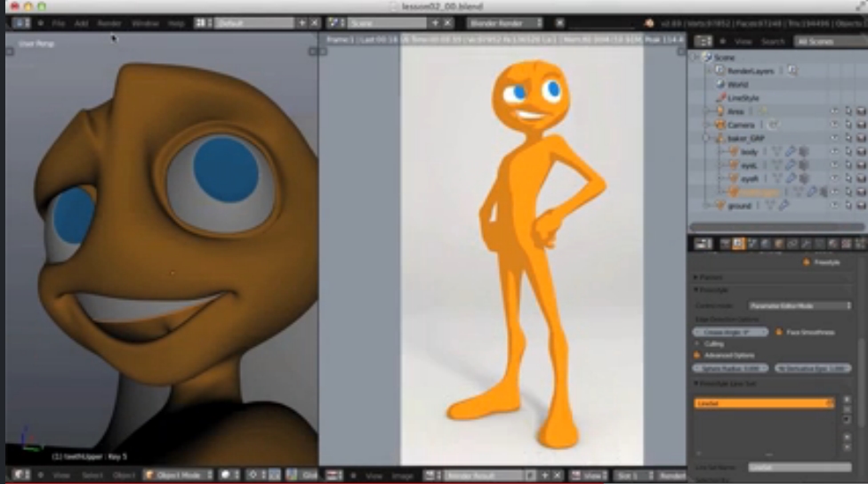
Task: Open the outliner Search menu
Action: pos(773,42)
